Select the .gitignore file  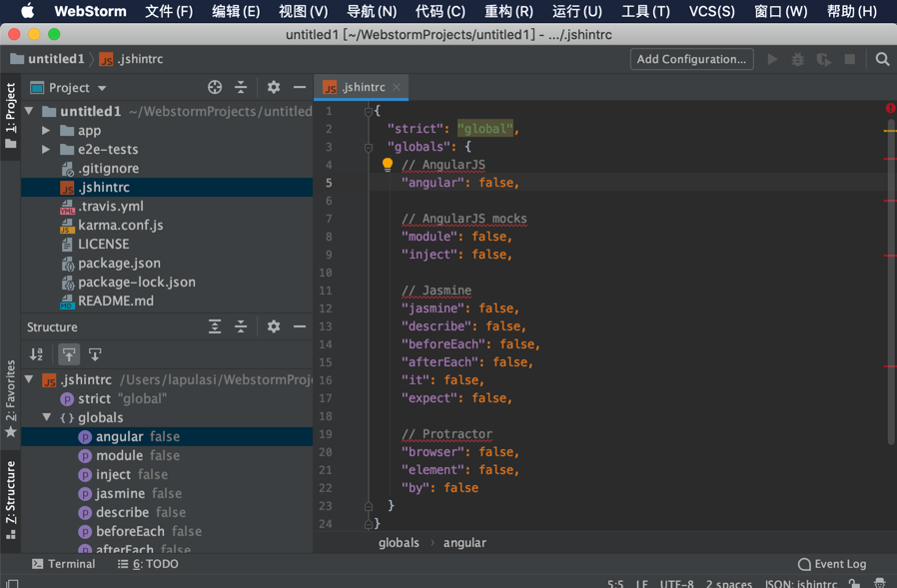pyautogui.click(x=167, y=168)
